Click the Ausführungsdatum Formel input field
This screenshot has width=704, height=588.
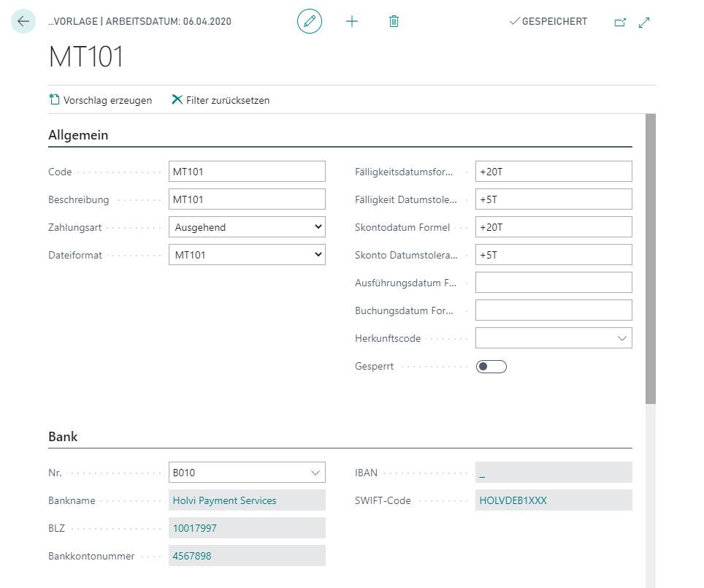pyautogui.click(x=553, y=283)
